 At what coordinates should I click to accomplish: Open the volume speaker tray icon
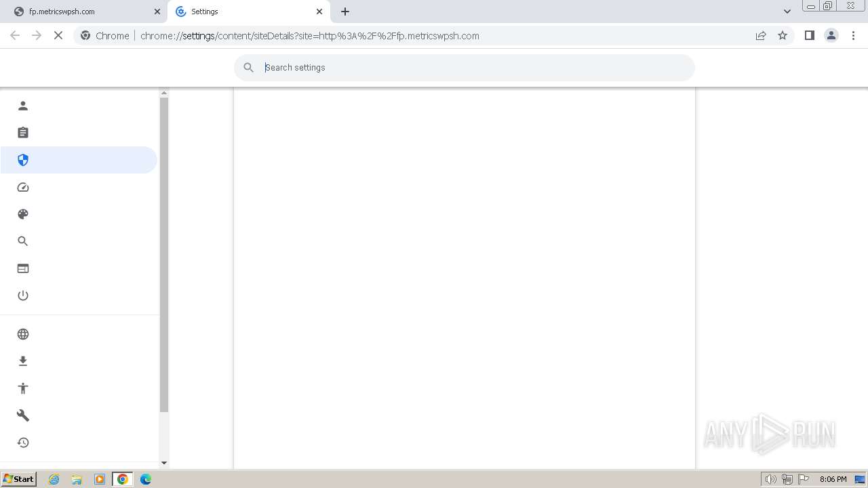pos(771,479)
